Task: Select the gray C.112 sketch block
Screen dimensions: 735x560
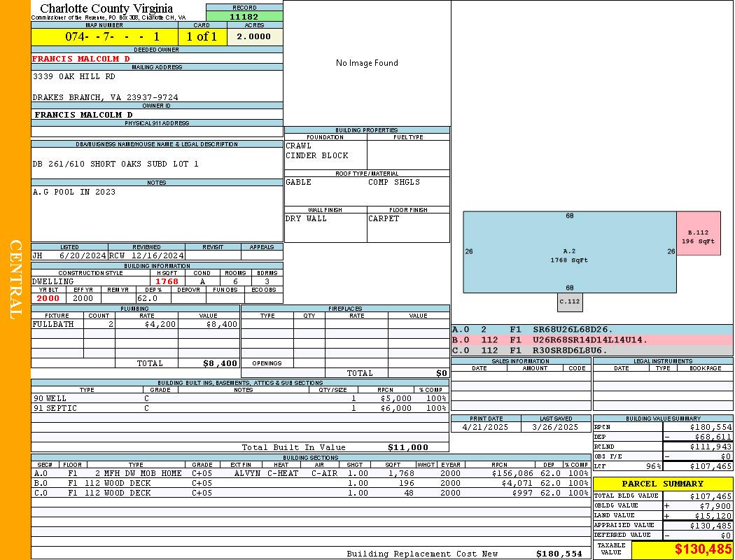Action: pyautogui.click(x=570, y=302)
